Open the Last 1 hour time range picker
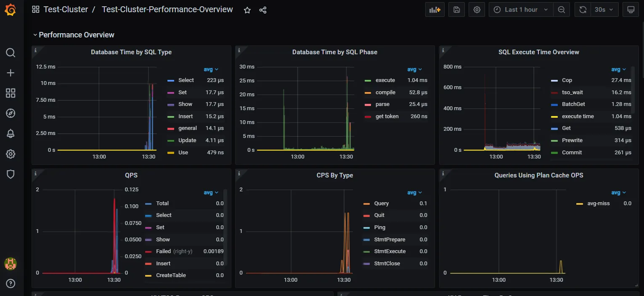Viewport: 644px width, 296px height. [x=521, y=10]
